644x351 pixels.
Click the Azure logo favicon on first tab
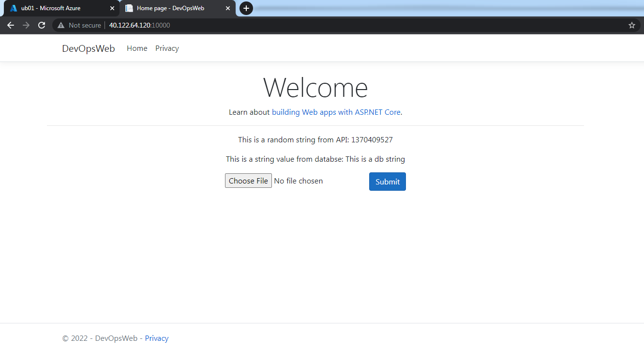tap(14, 8)
